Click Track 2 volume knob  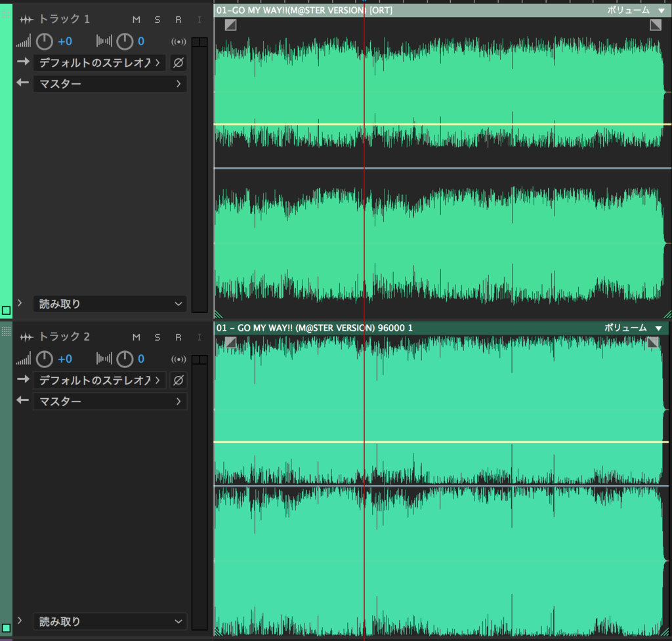[44, 359]
